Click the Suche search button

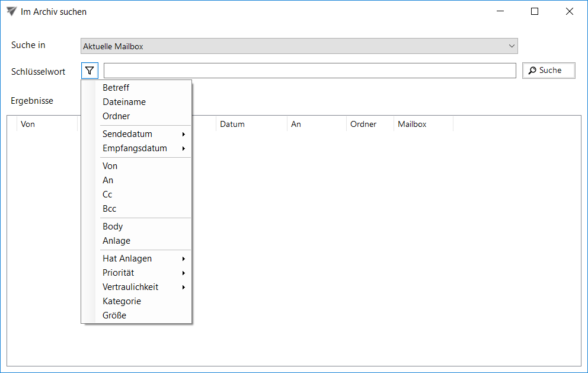tap(548, 71)
